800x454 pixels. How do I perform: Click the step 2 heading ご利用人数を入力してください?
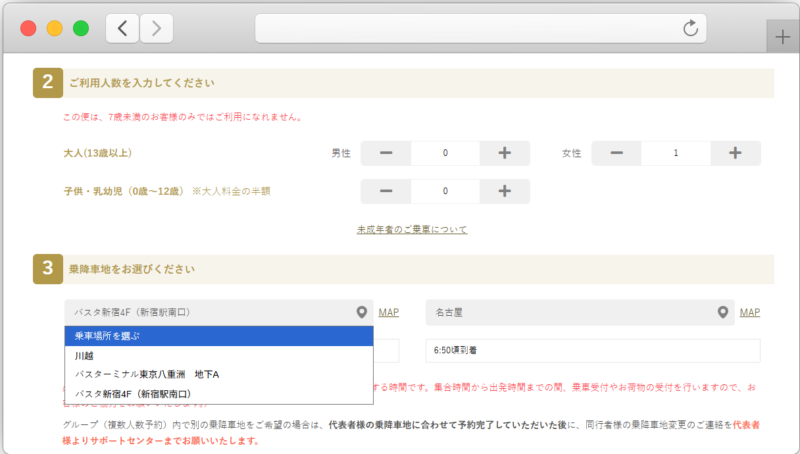point(142,83)
